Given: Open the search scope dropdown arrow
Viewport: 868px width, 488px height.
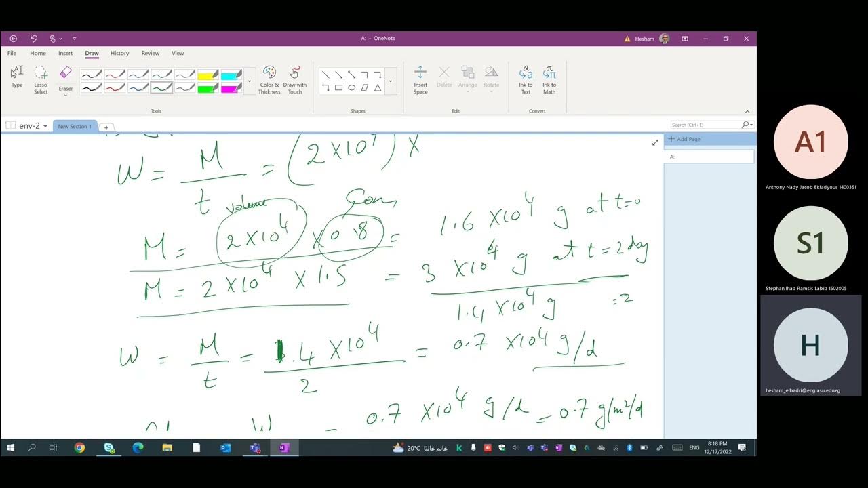Looking at the screenshot, I should click(751, 125).
